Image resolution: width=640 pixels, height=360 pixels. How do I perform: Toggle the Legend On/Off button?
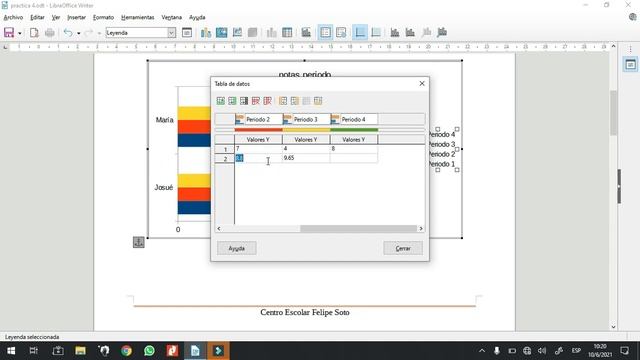(x=326, y=33)
